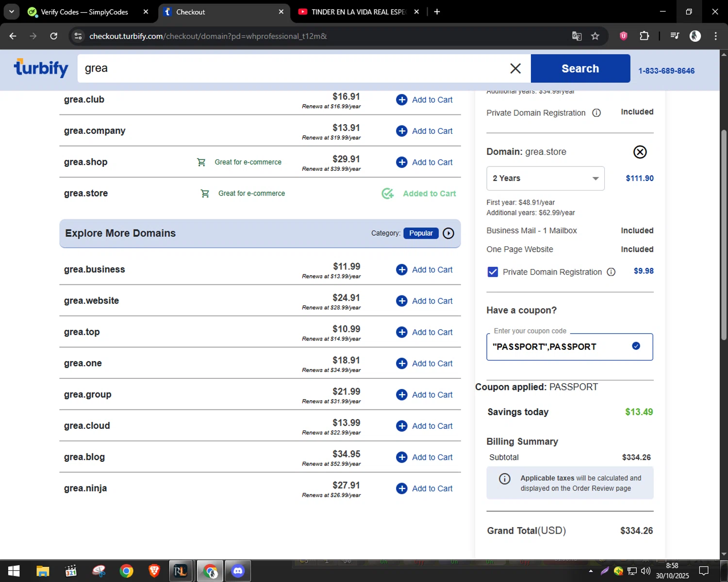This screenshot has height=582, width=728.
Task: Click the next category arrow icon
Action: coord(448,233)
